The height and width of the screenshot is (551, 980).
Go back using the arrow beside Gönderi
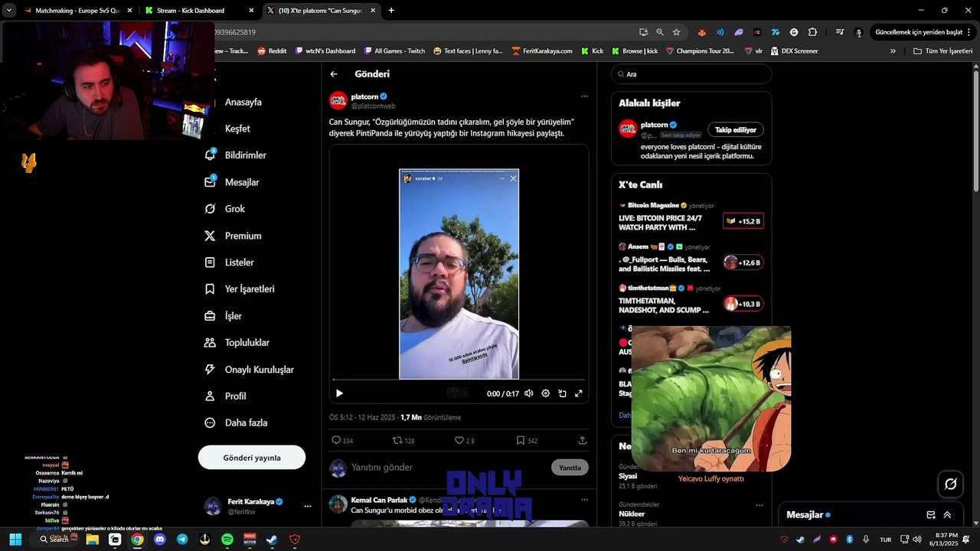334,74
